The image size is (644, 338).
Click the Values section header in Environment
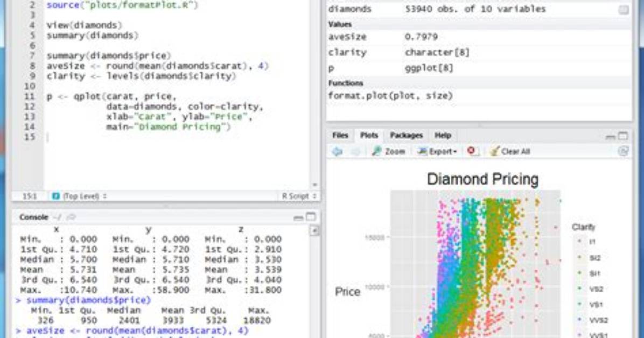click(x=340, y=25)
